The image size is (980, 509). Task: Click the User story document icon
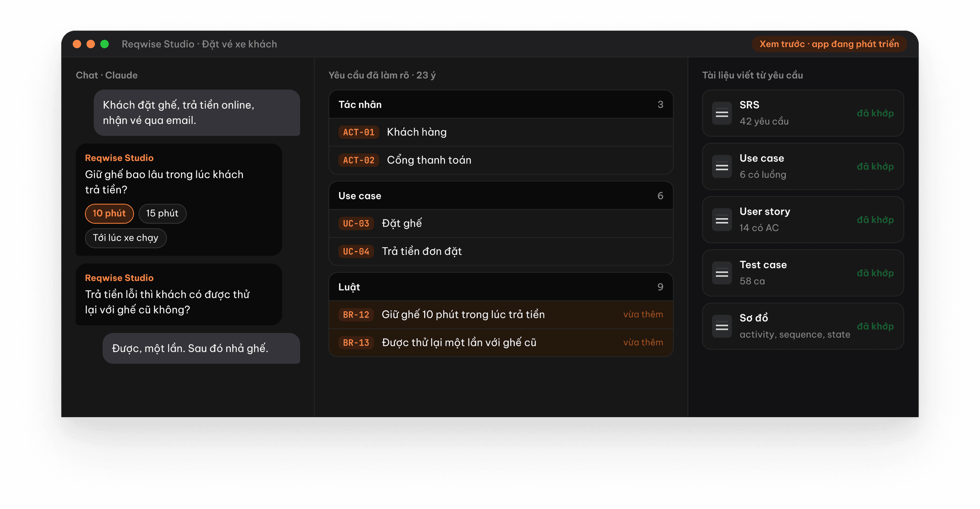click(x=722, y=220)
